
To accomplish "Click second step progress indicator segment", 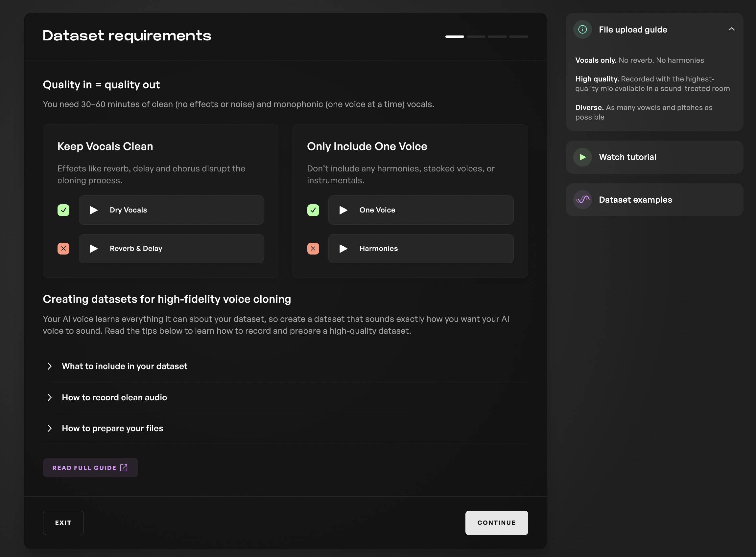I will pyautogui.click(x=476, y=36).
